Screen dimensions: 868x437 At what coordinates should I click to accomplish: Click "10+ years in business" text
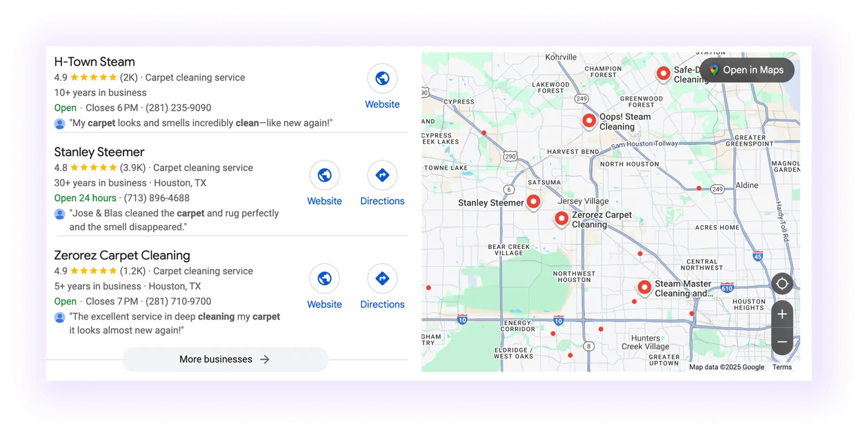pyautogui.click(x=101, y=93)
